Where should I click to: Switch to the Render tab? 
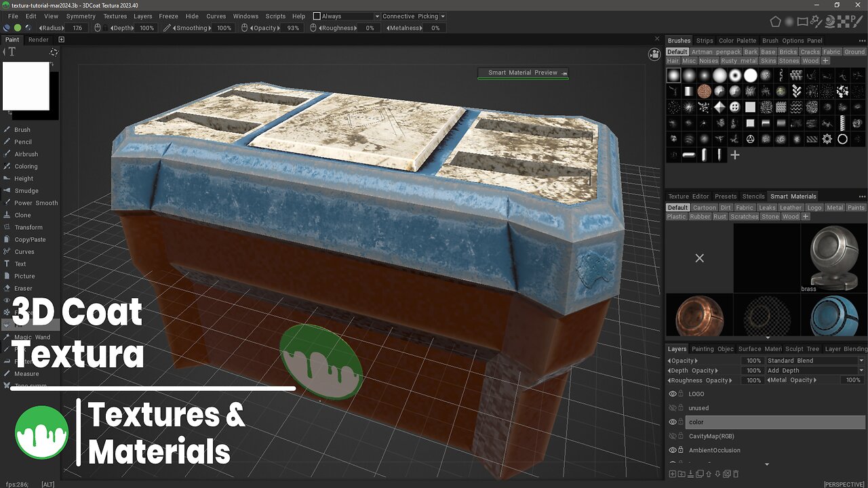click(39, 40)
